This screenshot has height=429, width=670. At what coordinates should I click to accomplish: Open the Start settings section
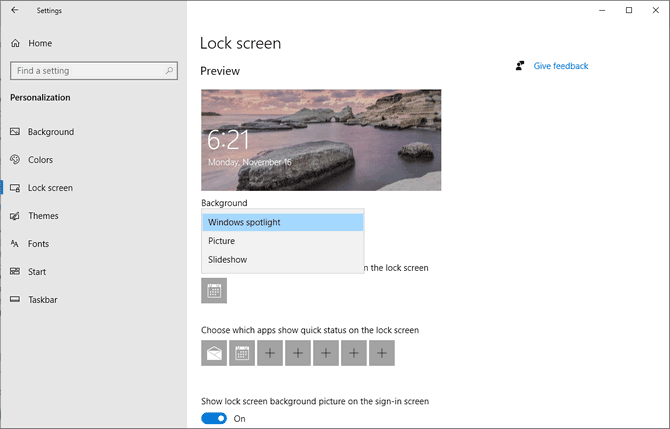tap(37, 272)
